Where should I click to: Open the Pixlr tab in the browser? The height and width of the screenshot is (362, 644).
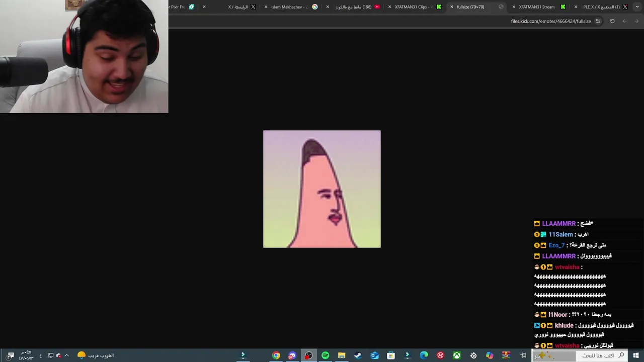[x=182, y=7]
